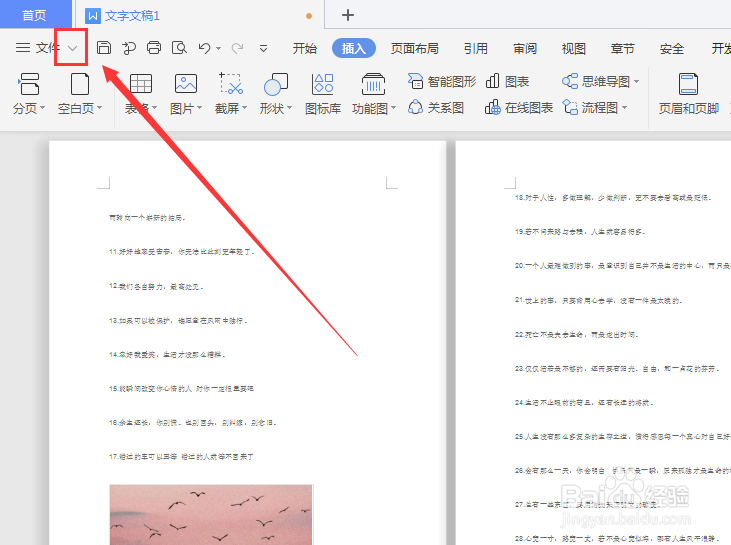Open the 文件 hamburger menu
Viewport: 731px width, 545px height.
(37, 48)
